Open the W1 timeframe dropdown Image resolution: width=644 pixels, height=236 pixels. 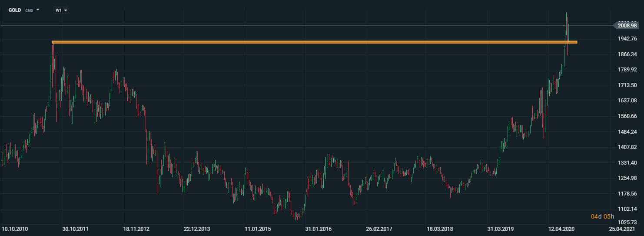pyautogui.click(x=61, y=10)
